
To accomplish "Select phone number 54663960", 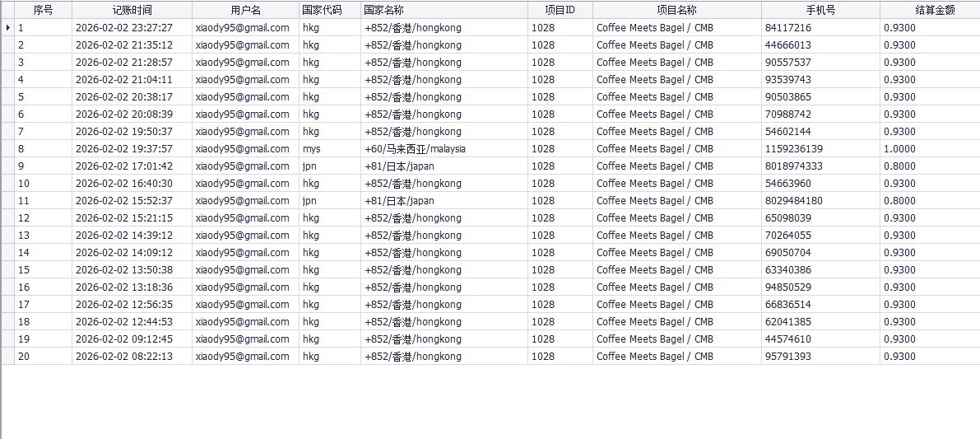I will (x=788, y=183).
